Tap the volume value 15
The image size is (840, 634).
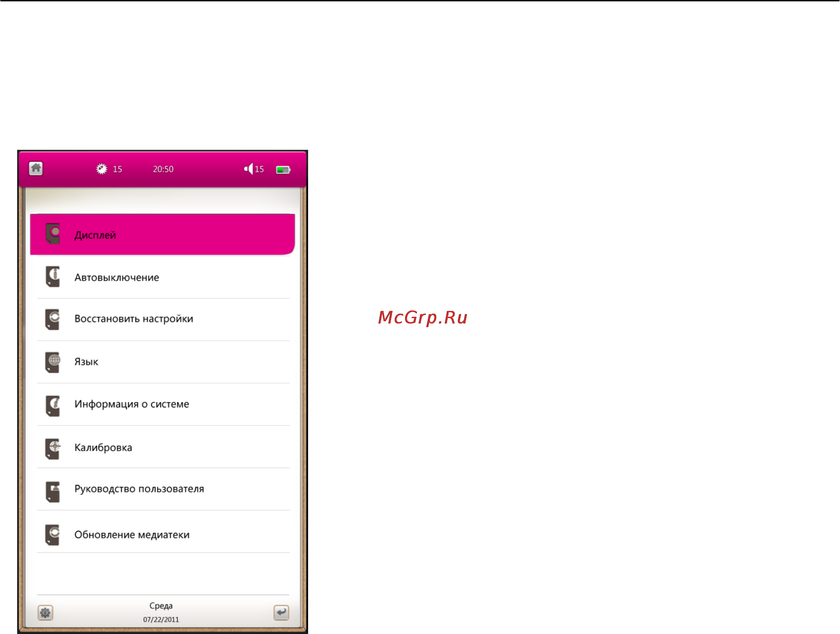click(259, 169)
